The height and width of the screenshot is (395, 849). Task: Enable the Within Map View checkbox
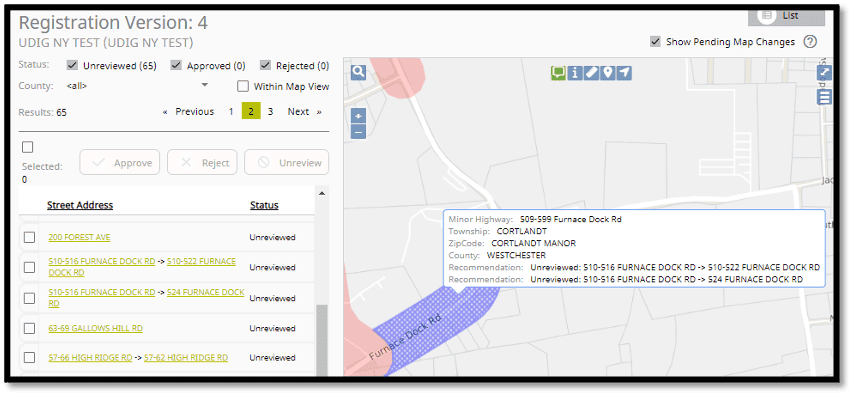(x=243, y=87)
